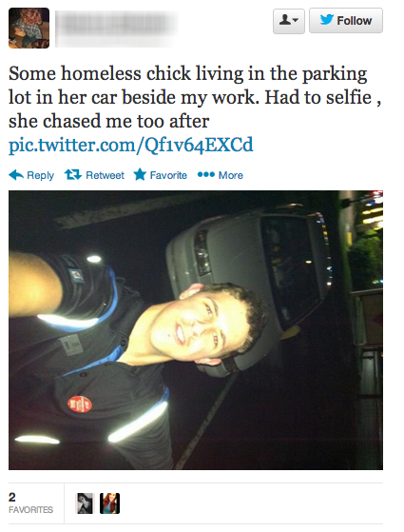Click the Retweet arrows icon
This screenshot has width=404, height=532.
pyautogui.click(x=73, y=175)
